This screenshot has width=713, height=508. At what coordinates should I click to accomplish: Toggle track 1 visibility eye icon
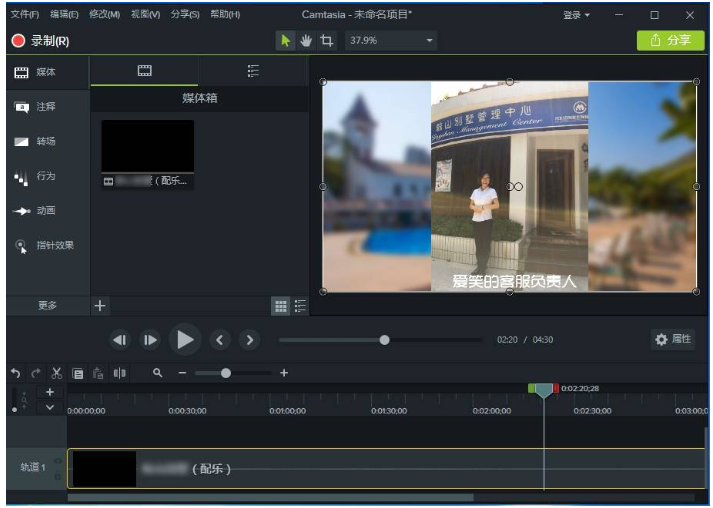coord(58,460)
